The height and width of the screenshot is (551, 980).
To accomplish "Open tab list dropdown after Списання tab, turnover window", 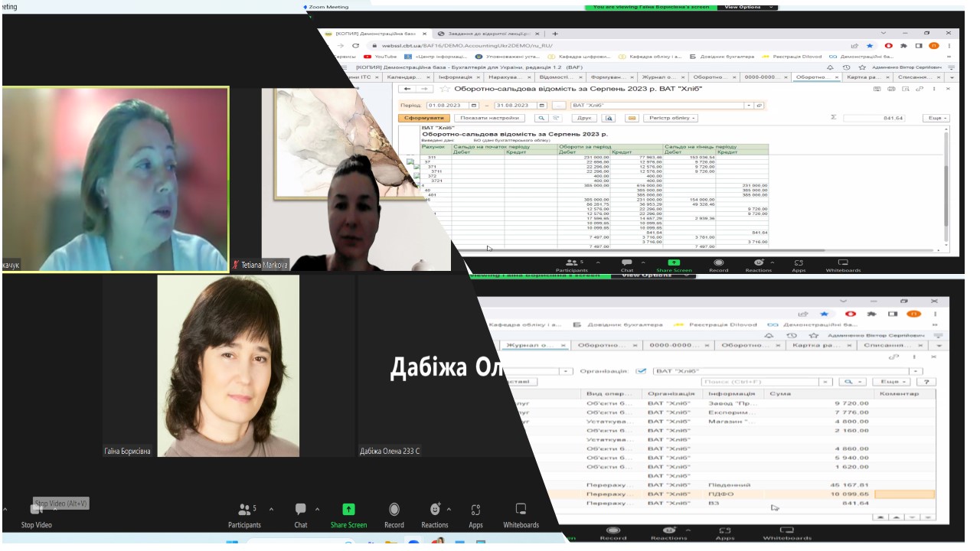I will click(952, 77).
